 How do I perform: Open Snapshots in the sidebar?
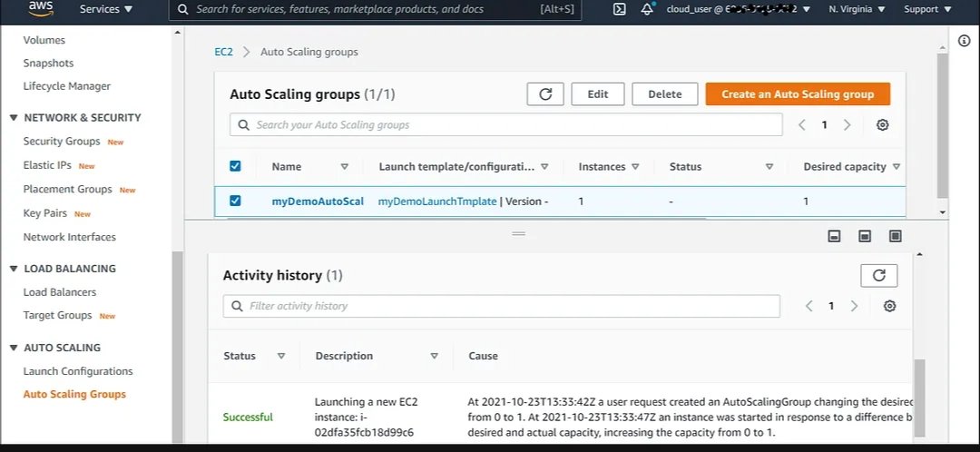pyautogui.click(x=48, y=64)
